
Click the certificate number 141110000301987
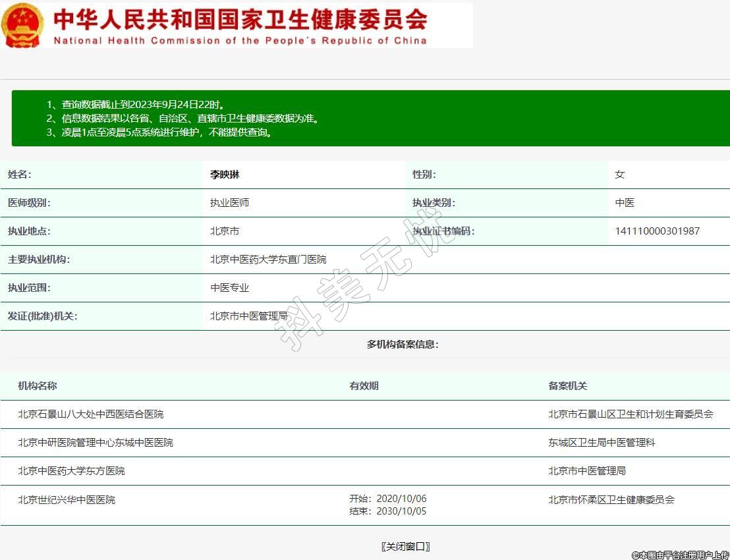pos(657,231)
